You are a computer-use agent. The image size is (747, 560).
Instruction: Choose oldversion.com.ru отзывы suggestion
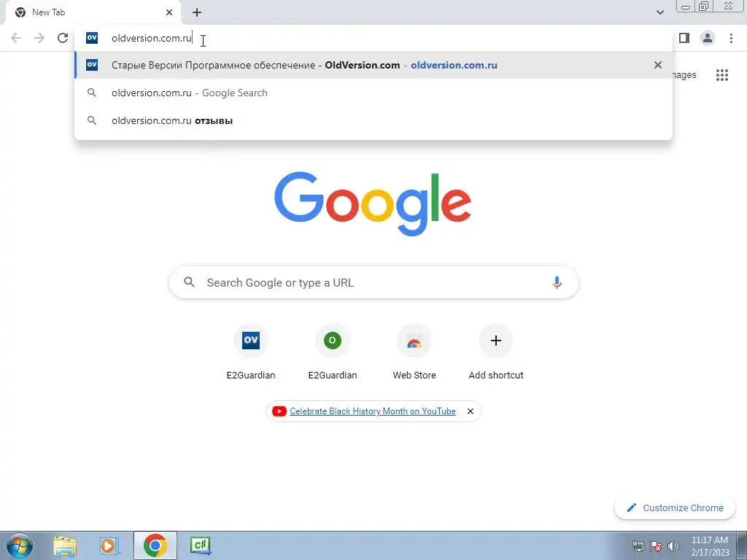pos(373,120)
